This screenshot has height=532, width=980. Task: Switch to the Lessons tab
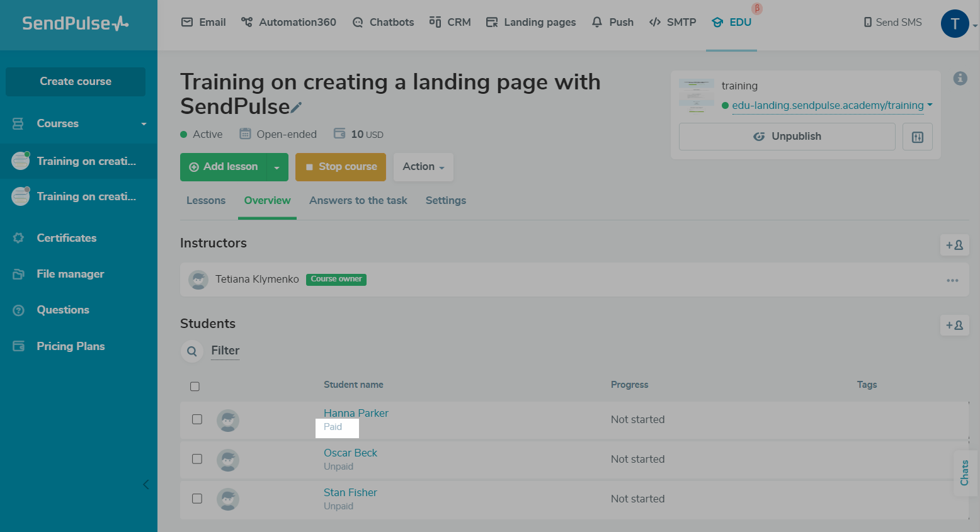pyautogui.click(x=206, y=200)
